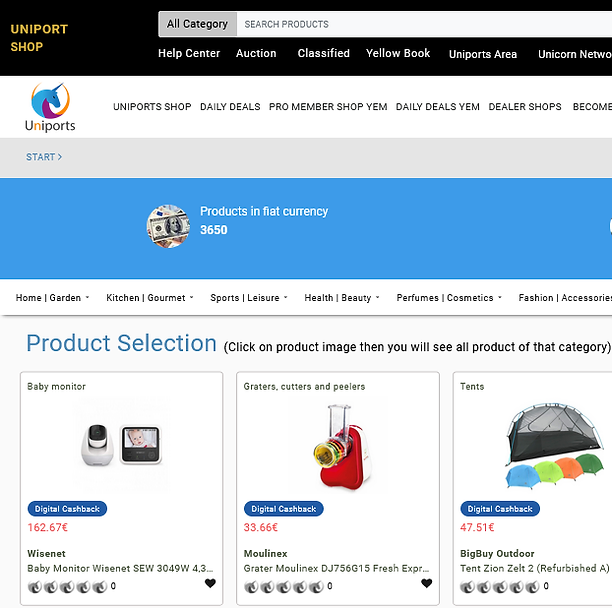The height and width of the screenshot is (608, 612).
Task: Click Digital Cashback badge on baby monitor
Action: pos(67,509)
